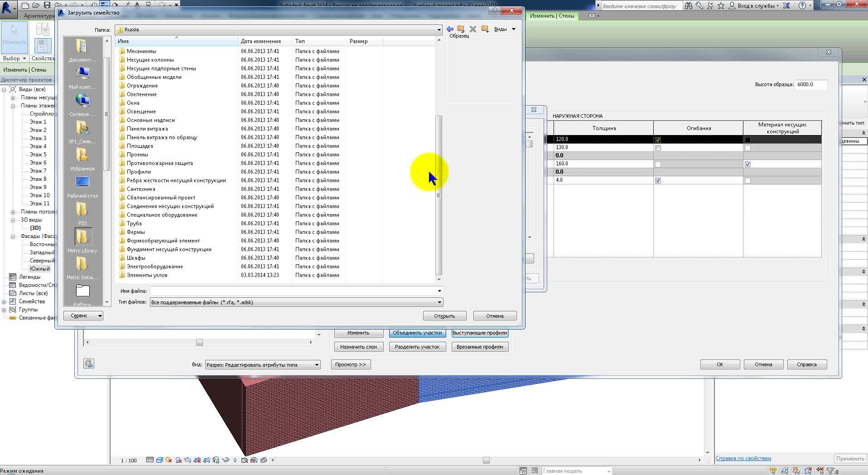Open Documents location in places sidebar
The image size is (868, 475).
pyautogui.click(x=82, y=50)
